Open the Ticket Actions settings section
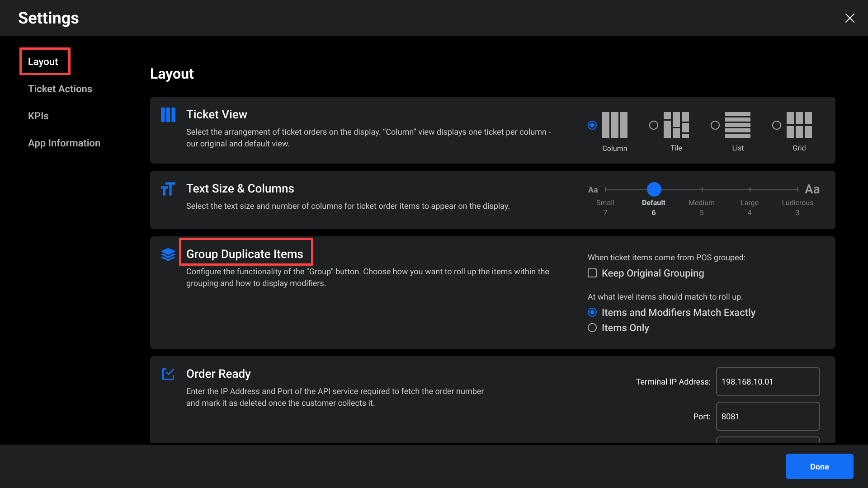 pos(60,89)
